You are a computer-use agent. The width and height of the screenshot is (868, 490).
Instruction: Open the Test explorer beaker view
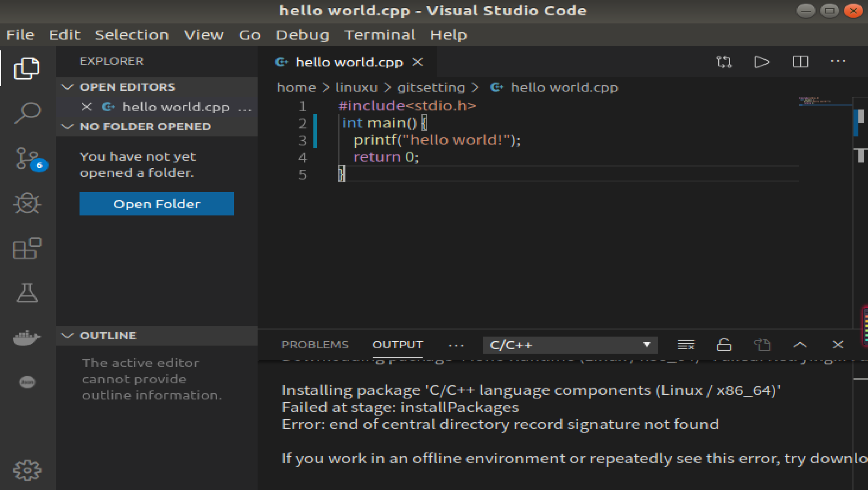(x=27, y=293)
